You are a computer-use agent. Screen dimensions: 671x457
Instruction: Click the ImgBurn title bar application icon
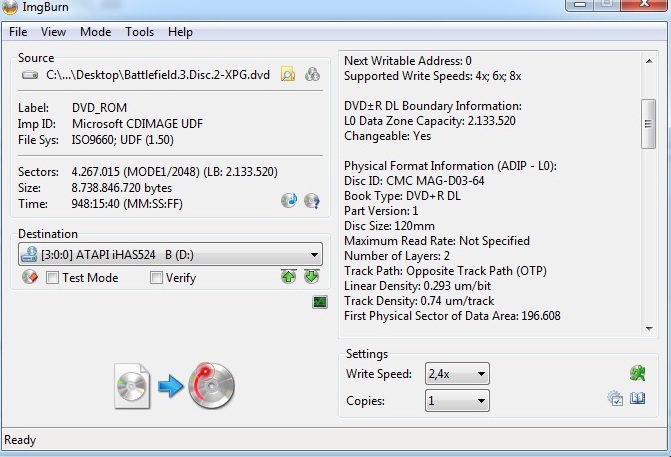tap(10, 7)
